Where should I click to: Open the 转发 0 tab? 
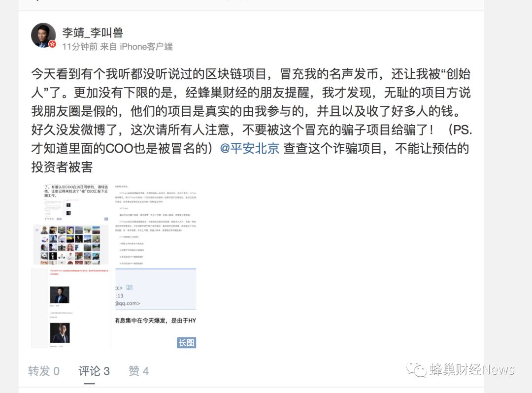point(44,371)
